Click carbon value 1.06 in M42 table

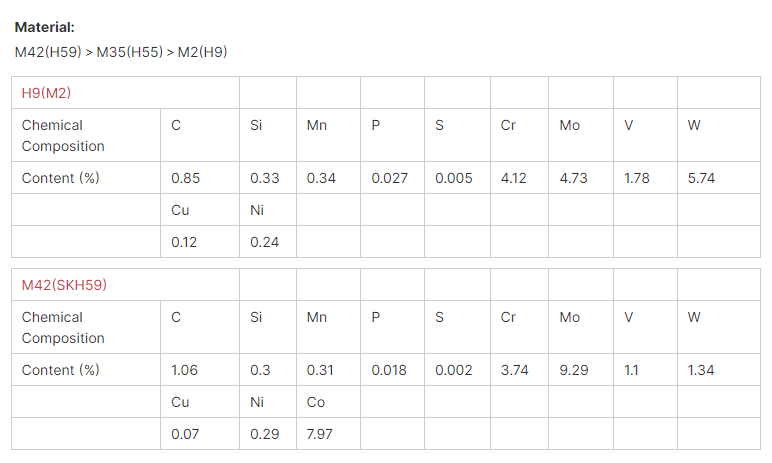[x=184, y=370]
